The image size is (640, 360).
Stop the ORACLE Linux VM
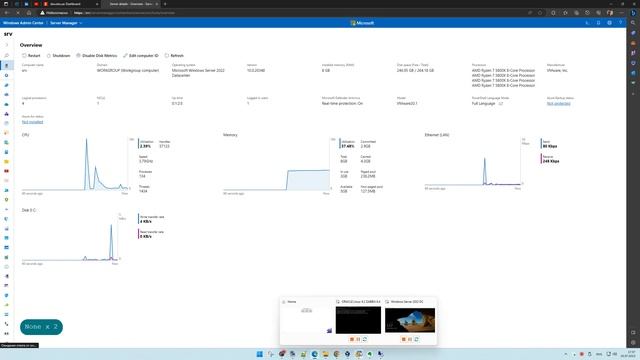(x=352, y=339)
